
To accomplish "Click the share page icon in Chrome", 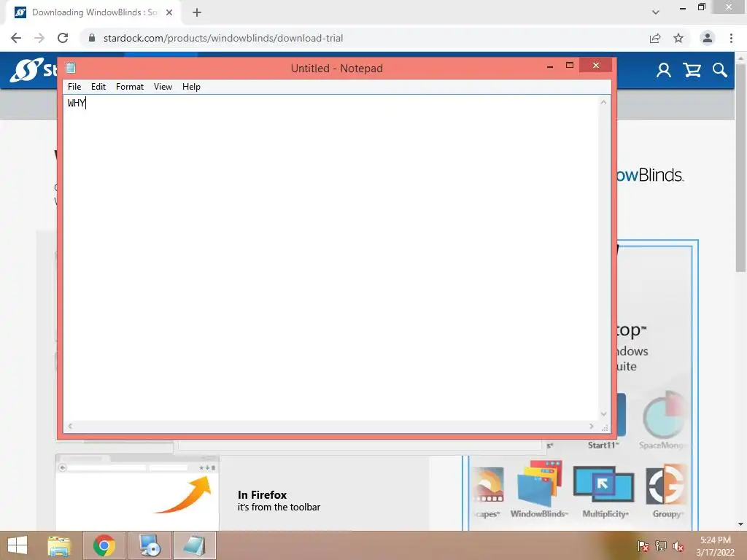I will (x=655, y=38).
